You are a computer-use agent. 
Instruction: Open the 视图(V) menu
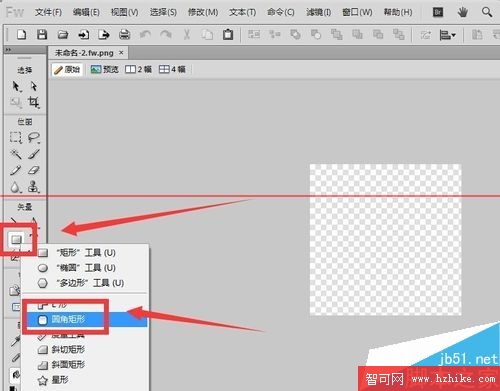(124, 12)
